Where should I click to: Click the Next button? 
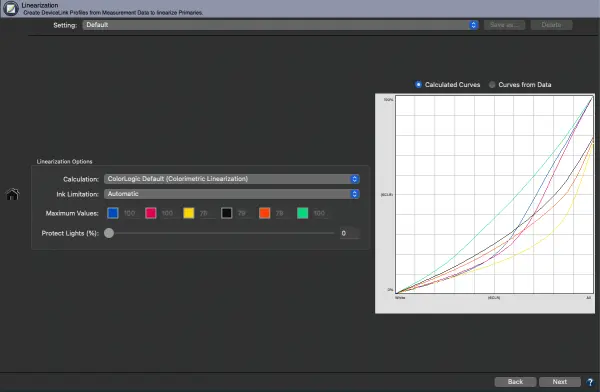point(559,382)
